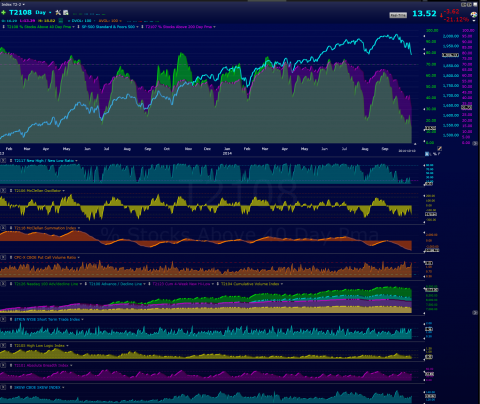Click the STRIN NYSE Short Term Trade Index label
The width and height of the screenshot is (480, 404).
point(47,319)
